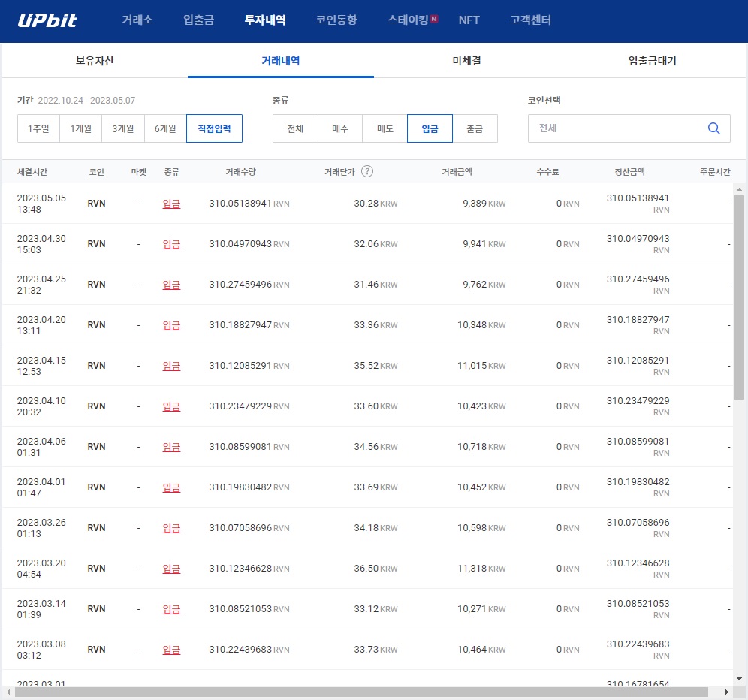Click the vertical scrollbar down arrow
This screenshot has height=700, width=748.
pos(739,678)
